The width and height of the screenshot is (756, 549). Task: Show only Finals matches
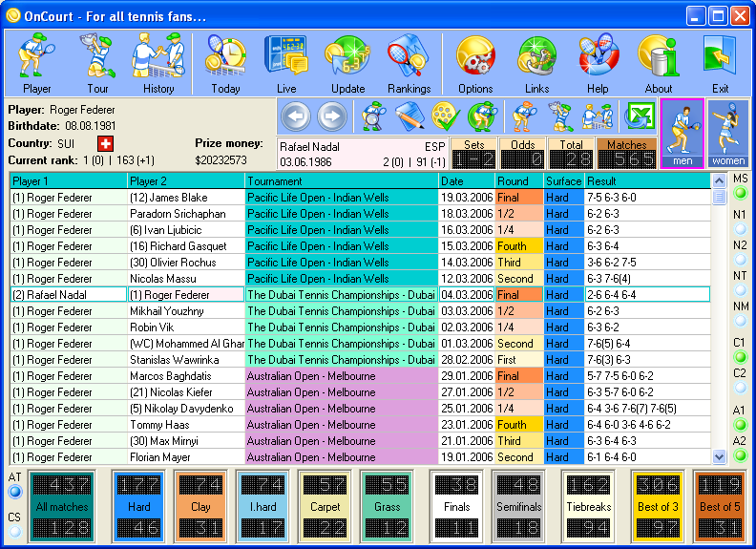click(x=456, y=507)
